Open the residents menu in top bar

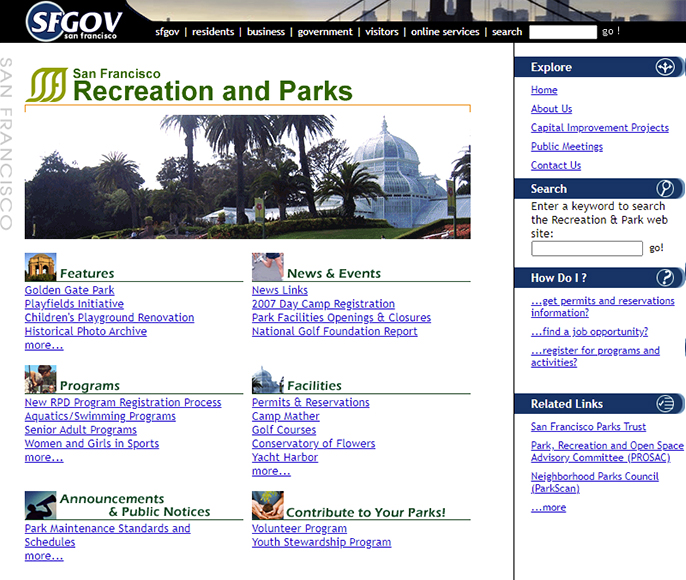(x=213, y=32)
